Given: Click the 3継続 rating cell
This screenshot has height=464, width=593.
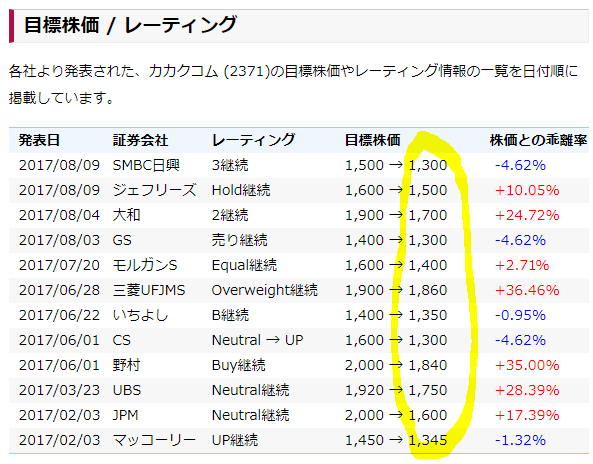Looking at the screenshot, I should click(x=230, y=165).
